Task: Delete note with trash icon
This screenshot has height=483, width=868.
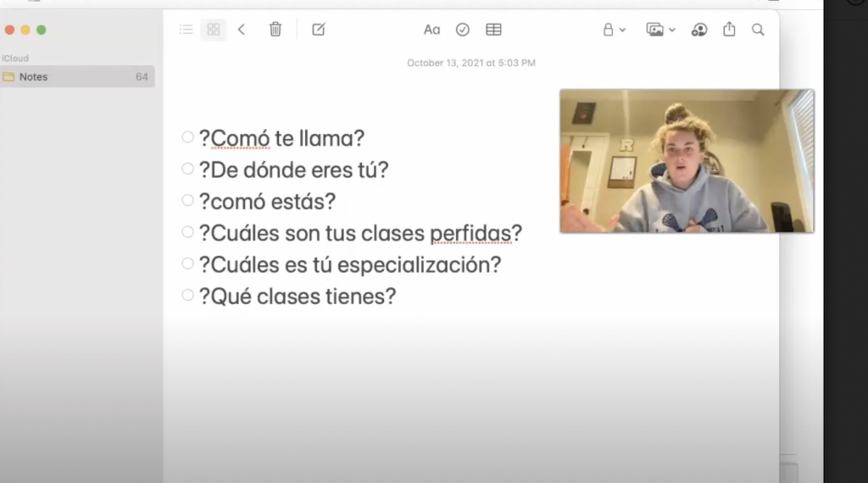Action: [275, 30]
